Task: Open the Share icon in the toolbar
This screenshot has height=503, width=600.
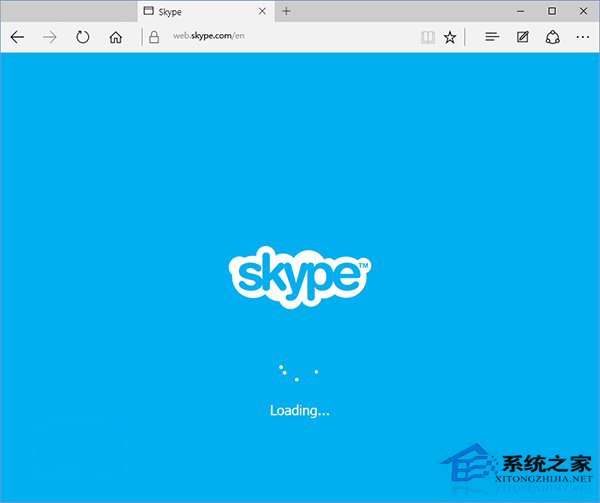Action: pyautogui.click(x=552, y=37)
